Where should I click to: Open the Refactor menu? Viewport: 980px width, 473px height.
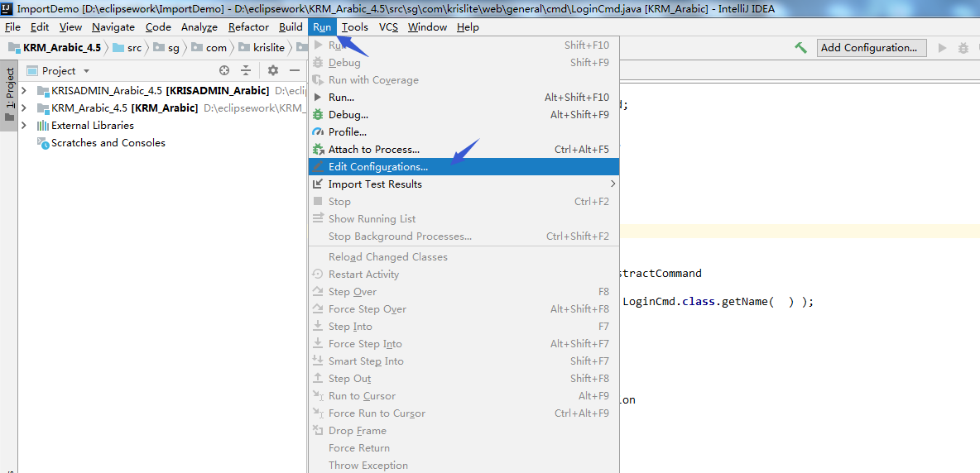tap(248, 26)
